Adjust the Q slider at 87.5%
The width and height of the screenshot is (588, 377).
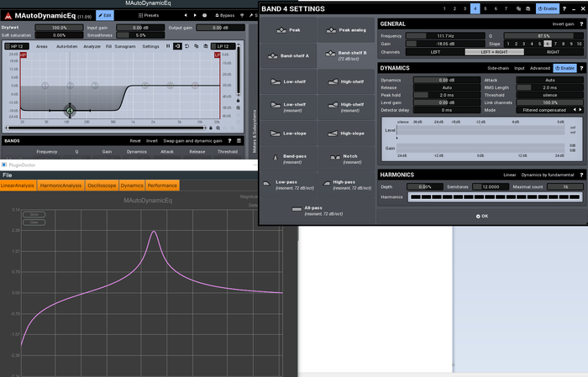pyautogui.click(x=543, y=36)
